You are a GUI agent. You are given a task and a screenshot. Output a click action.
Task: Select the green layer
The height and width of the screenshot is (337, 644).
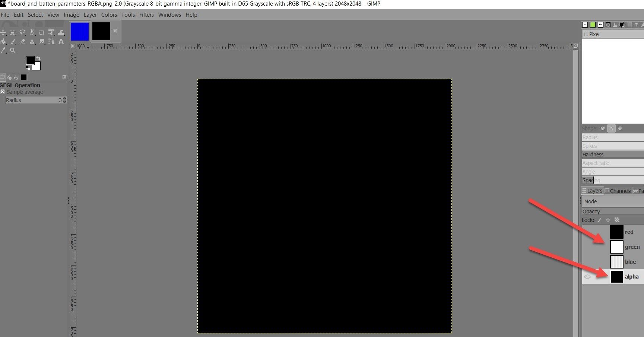tap(632, 247)
